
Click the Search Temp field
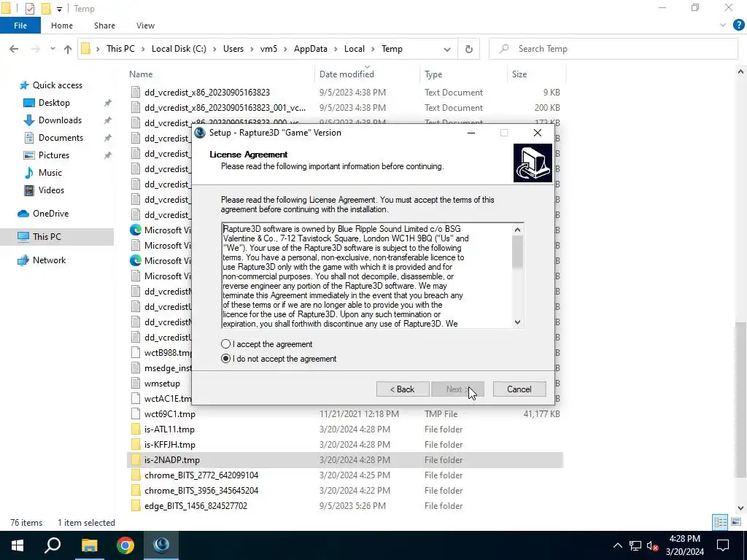pos(613,49)
